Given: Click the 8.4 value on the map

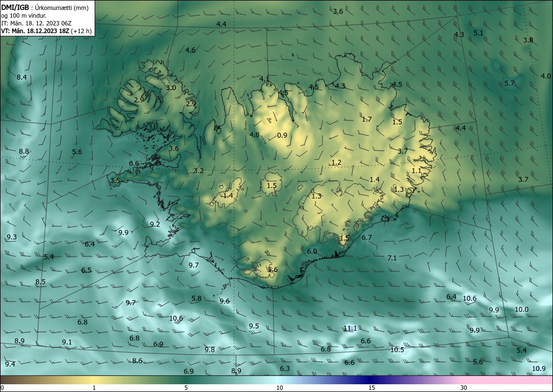Looking at the screenshot, I should (22, 77).
